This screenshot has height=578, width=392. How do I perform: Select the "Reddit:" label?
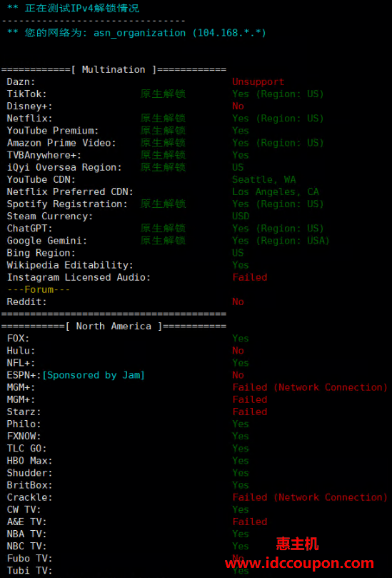coord(27,302)
